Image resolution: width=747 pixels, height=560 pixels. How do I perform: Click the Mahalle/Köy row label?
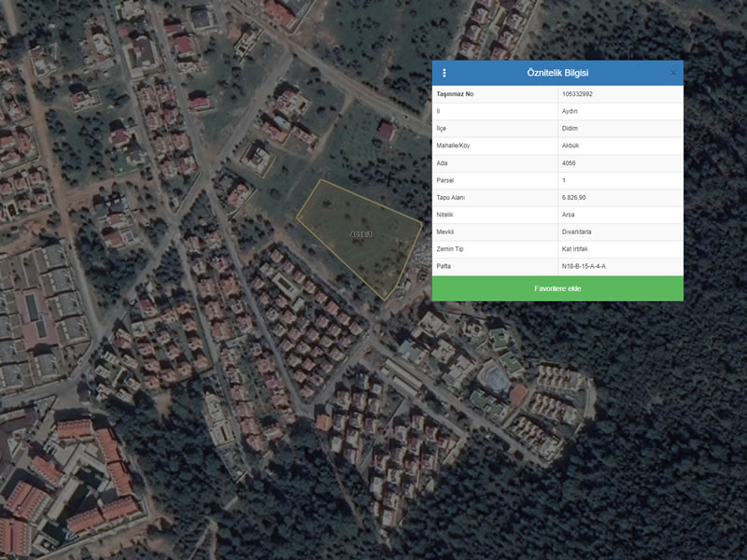pyautogui.click(x=453, y=146)
